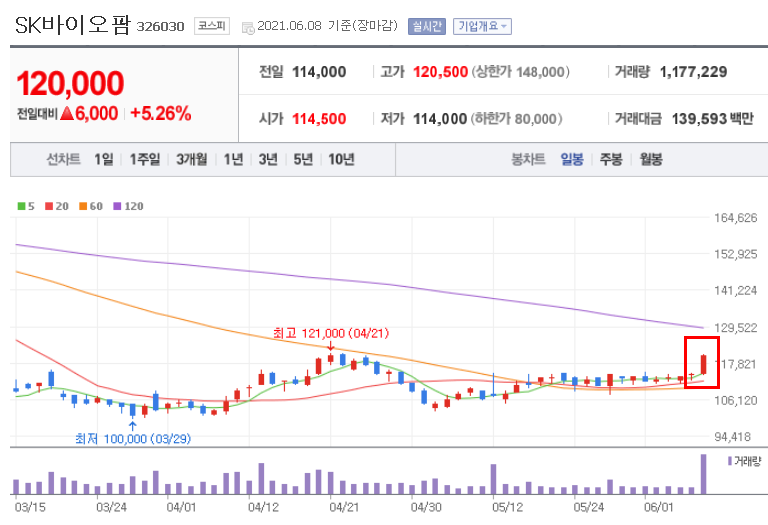Click the 06/01 date axis label
768x525 pixels.
coord(658,507)
